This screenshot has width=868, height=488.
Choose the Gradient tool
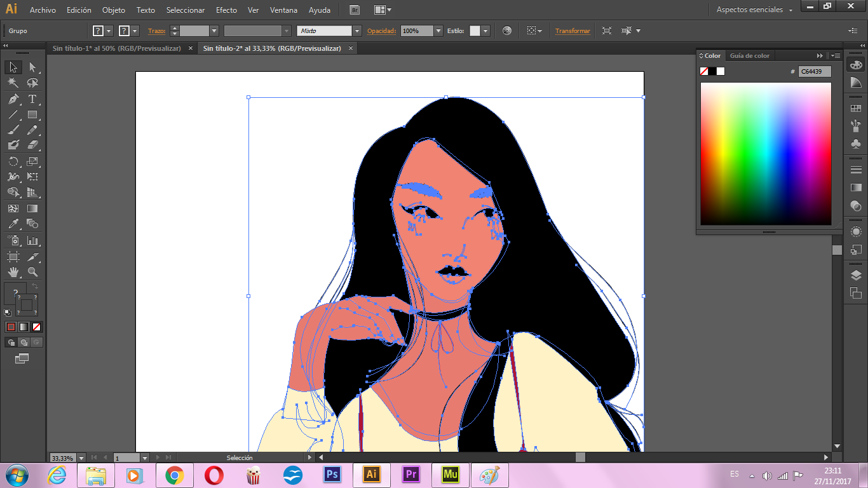pos(33,208)
